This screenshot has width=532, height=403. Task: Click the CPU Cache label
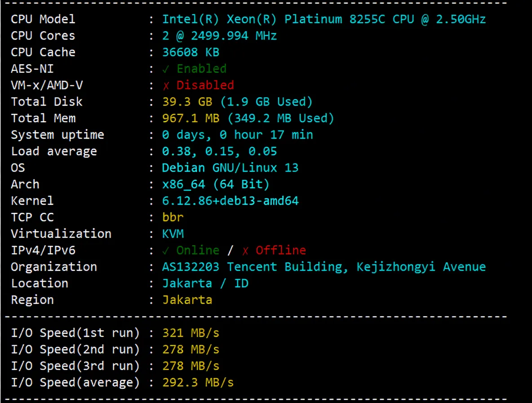[x=43, y=52]
